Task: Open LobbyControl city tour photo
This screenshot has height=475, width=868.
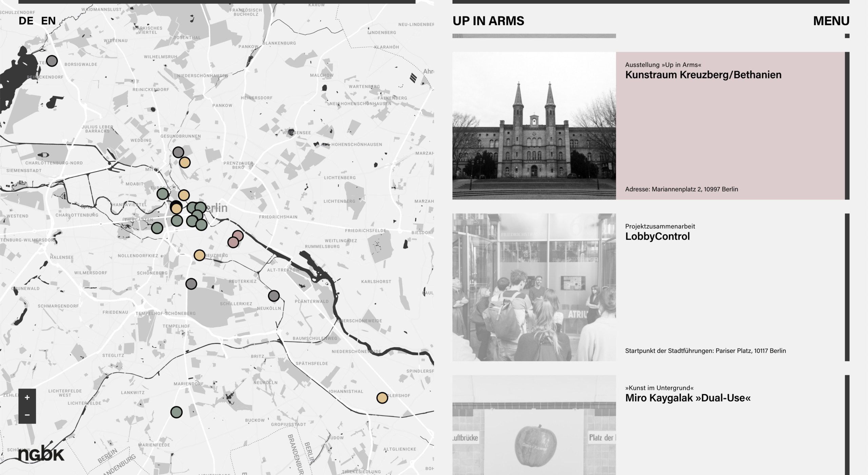Action: tap(534, 287)
